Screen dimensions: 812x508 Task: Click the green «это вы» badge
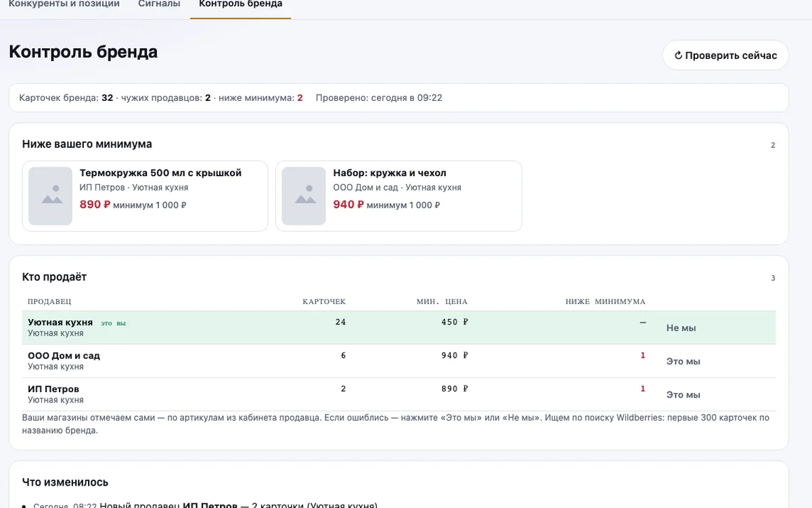[x=114, y=323]
